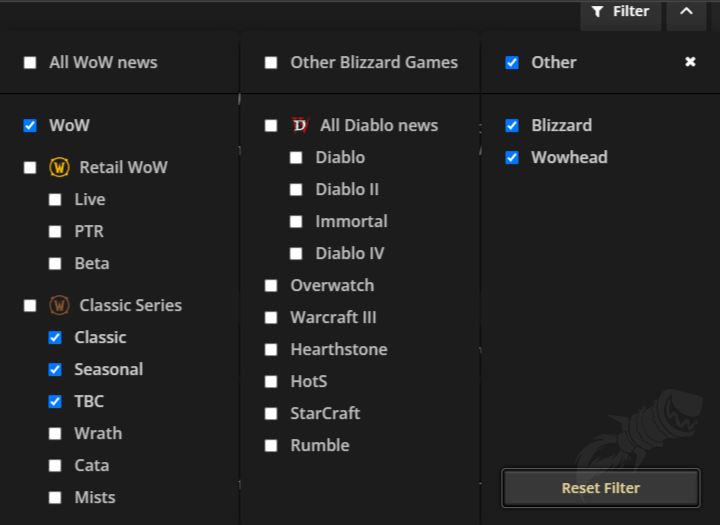Click the "All Diablo news" label text
Image resolution: width=720 pixels, height=525 pixels.
pyautogui.click(x=379, y=125)
